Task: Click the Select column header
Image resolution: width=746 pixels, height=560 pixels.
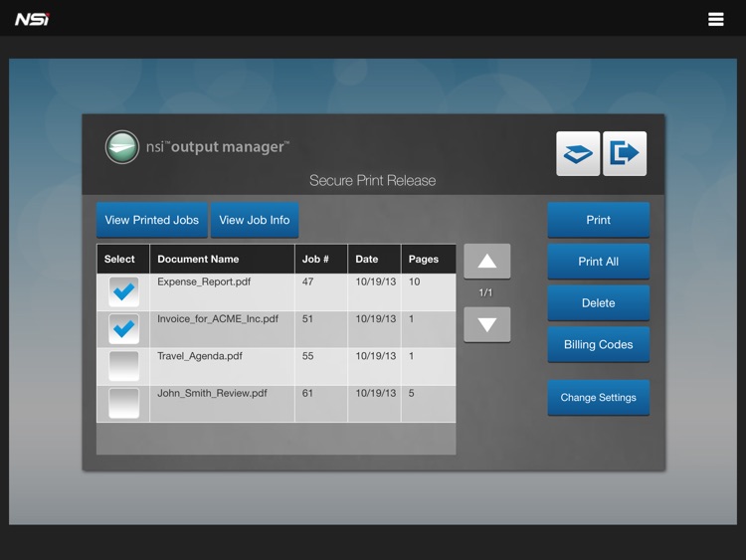Action: pos(122,259)
